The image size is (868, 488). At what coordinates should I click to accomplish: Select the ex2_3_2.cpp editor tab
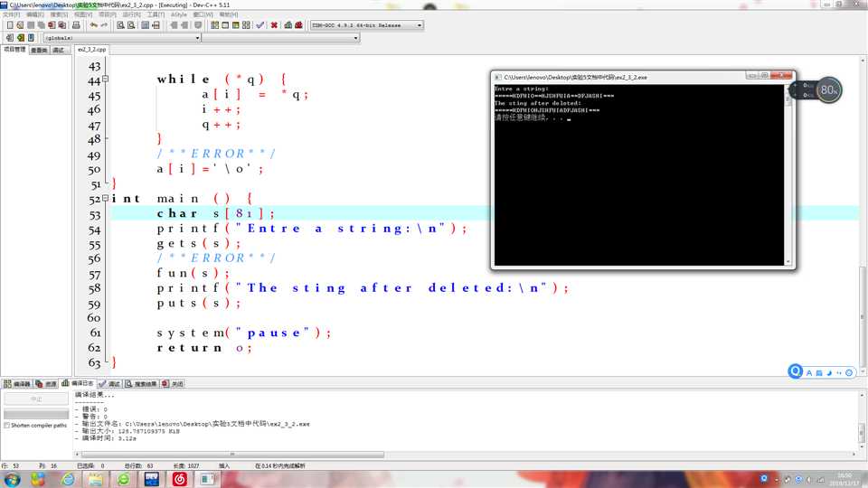[x=92, y=50]
